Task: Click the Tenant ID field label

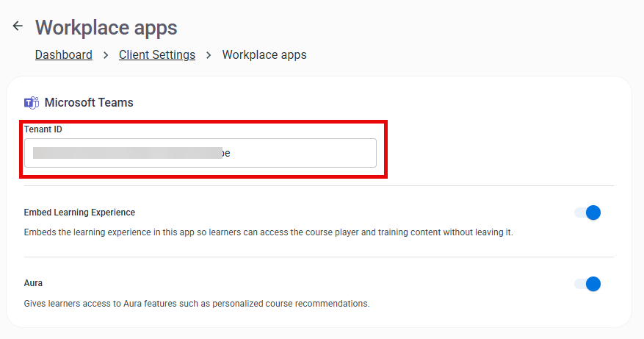Action: pyautogui.click(x=43, y=129)
